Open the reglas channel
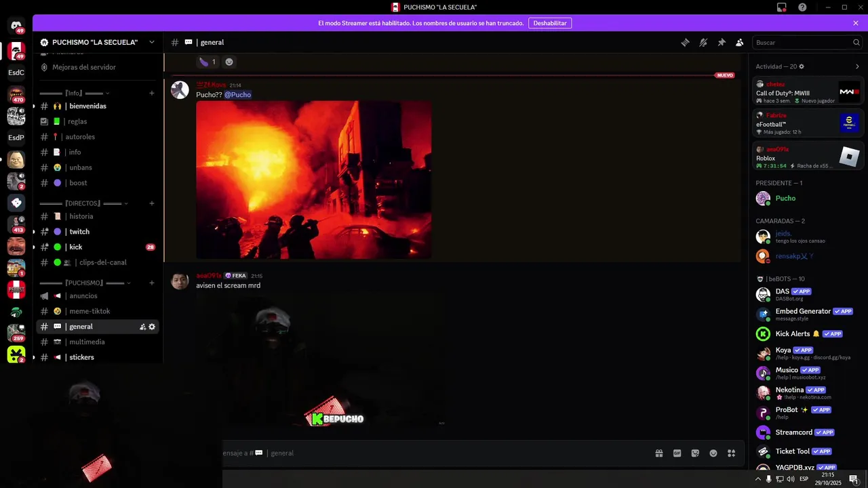 (x=97, y=121)
